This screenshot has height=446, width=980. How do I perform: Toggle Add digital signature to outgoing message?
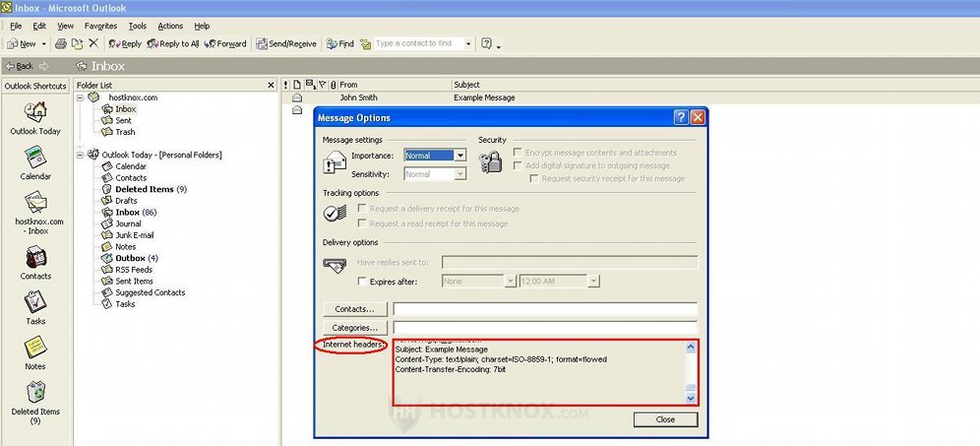pyautogui.click(x=518, y=165)
